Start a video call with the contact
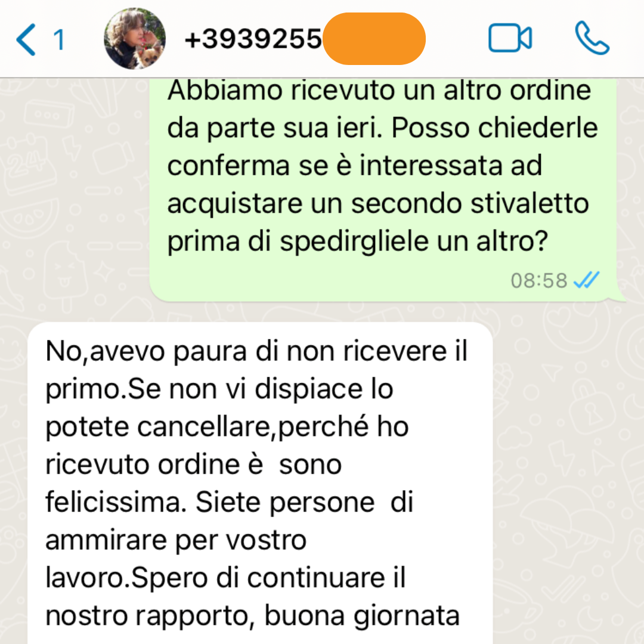This screenshot has height=644, width=644. pos(510,38)
